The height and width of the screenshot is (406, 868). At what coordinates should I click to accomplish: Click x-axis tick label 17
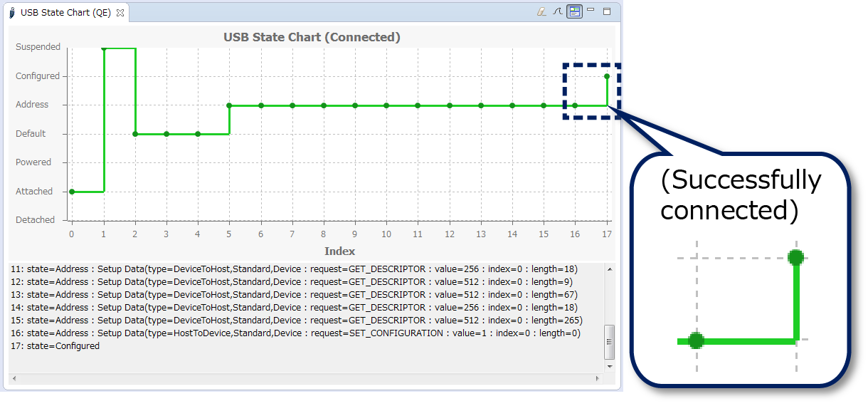coord(606,234)
